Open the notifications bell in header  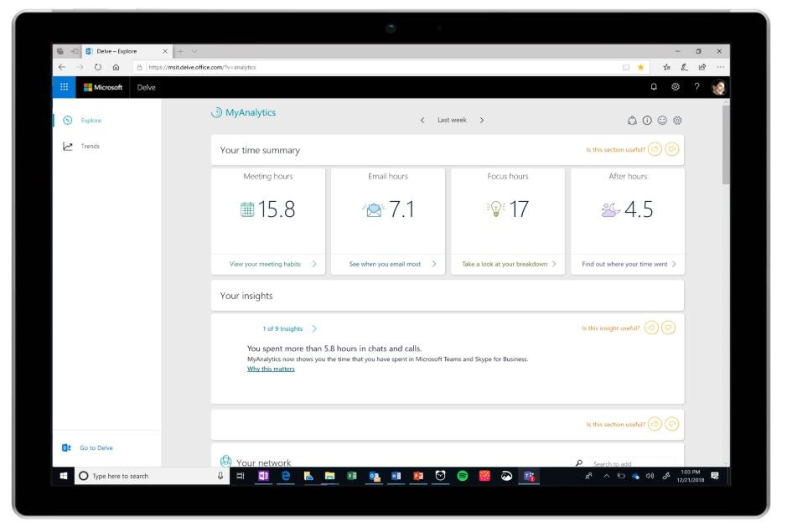654,87
